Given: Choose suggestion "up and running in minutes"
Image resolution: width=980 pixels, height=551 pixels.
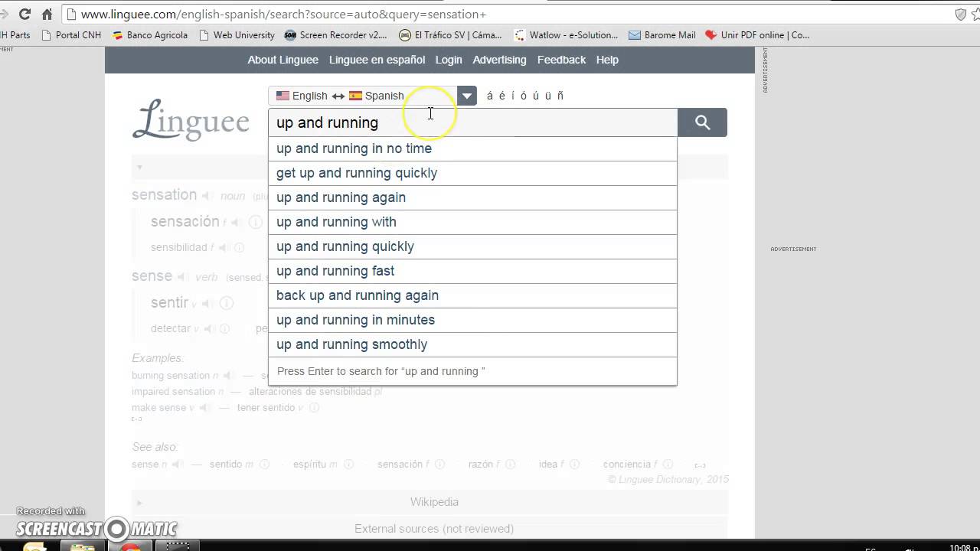Looking at the screenshot, I should 472,320.
